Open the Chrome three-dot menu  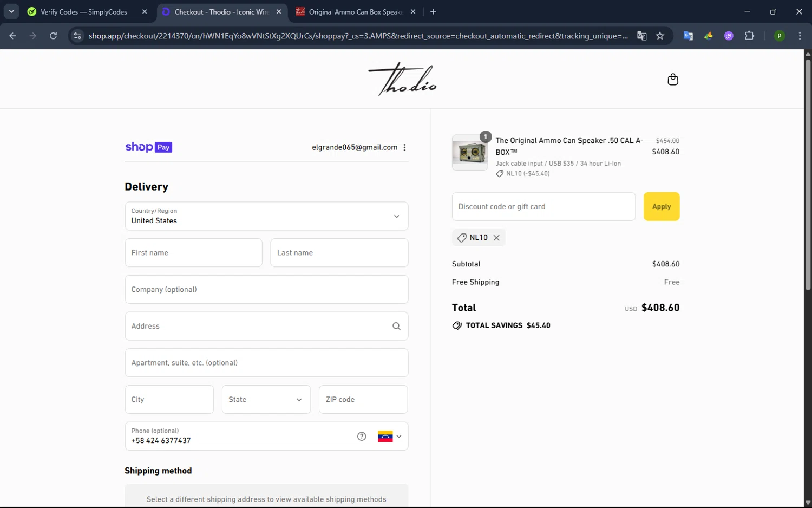coord(800,36)
